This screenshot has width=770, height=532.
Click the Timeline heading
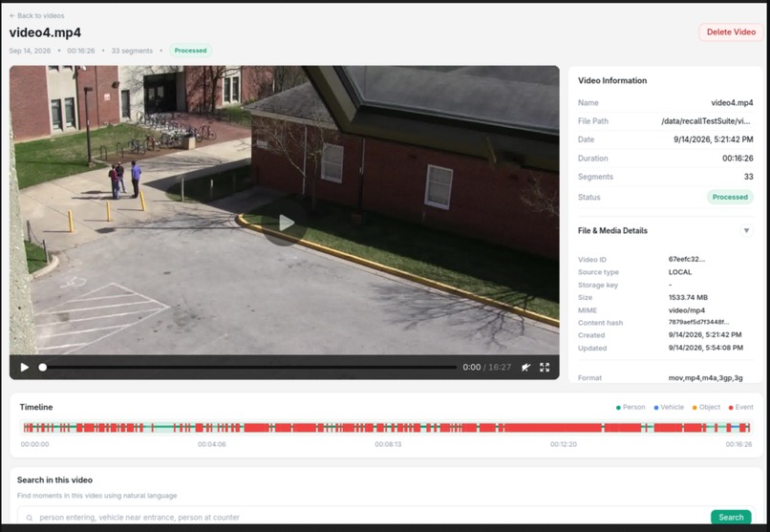36,407
